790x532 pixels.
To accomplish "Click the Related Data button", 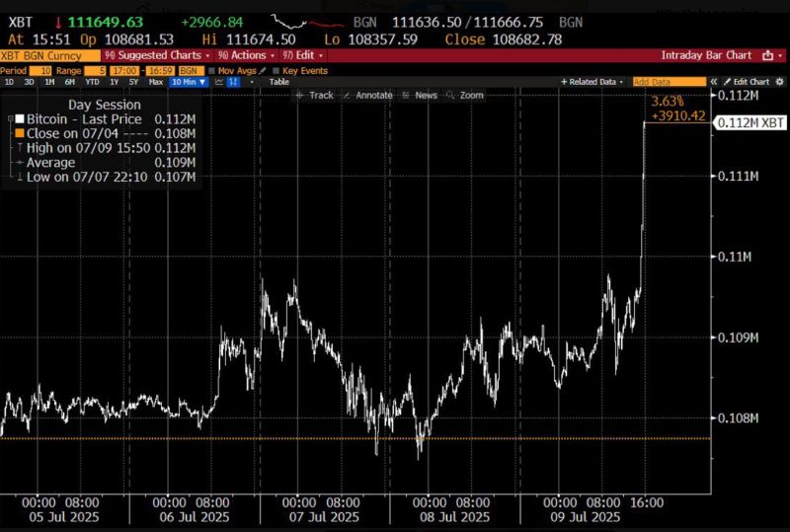I will tap(592, 82).
